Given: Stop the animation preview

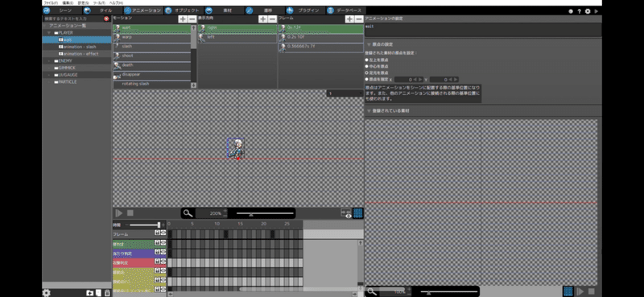Looking at the screenshot, I should pos(130,212).
